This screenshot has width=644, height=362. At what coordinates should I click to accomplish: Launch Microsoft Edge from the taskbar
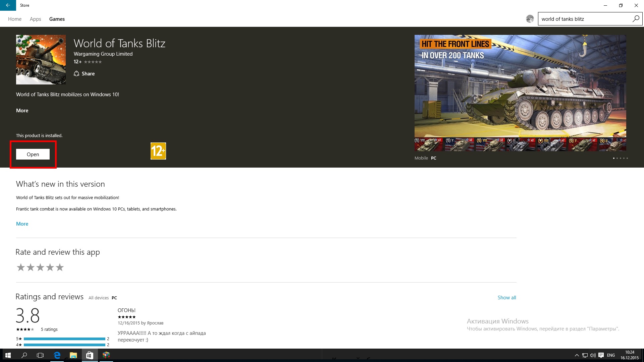pyautogui.click(x=57, y=355)
